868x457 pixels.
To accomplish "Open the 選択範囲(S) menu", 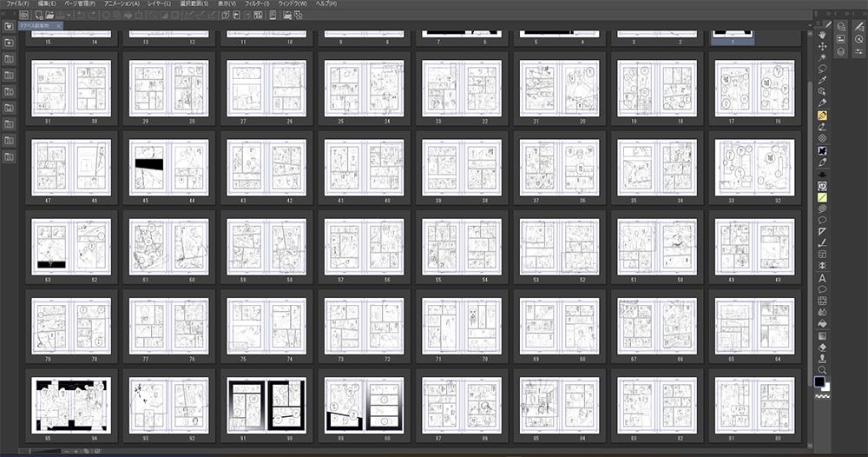I will pyautogui.click(x=194, y=3).
